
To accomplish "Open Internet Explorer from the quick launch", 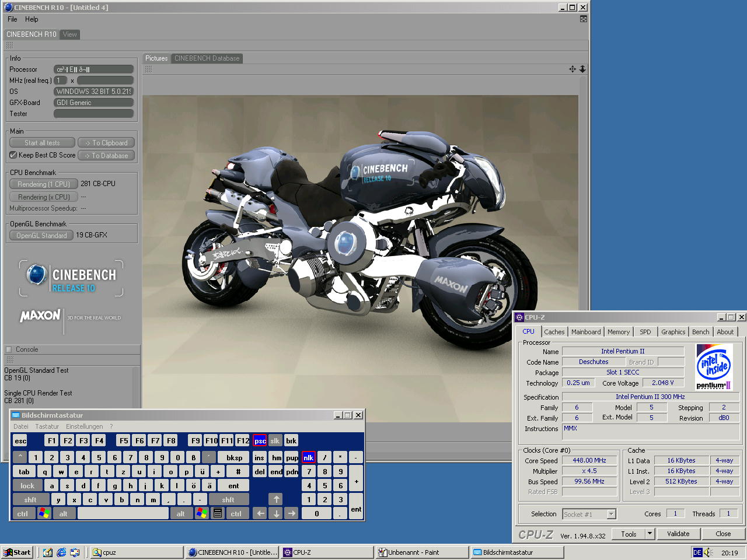I will 61,552.
